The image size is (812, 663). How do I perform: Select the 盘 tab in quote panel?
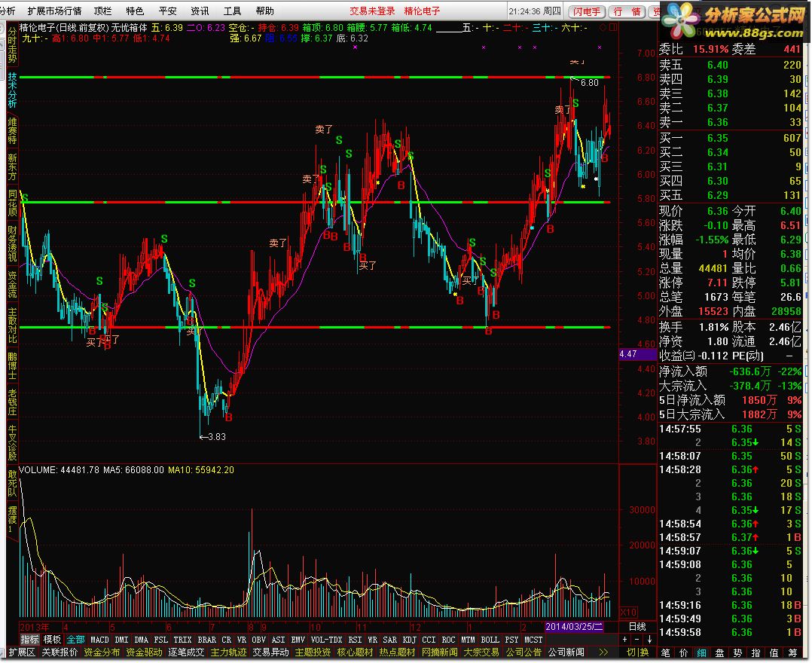coord(720,652)
